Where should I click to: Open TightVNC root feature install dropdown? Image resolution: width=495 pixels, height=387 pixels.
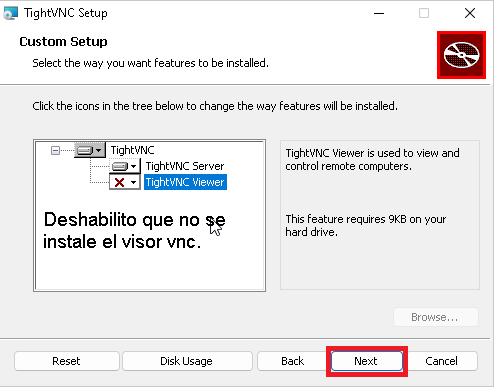[x=90, y=150]
